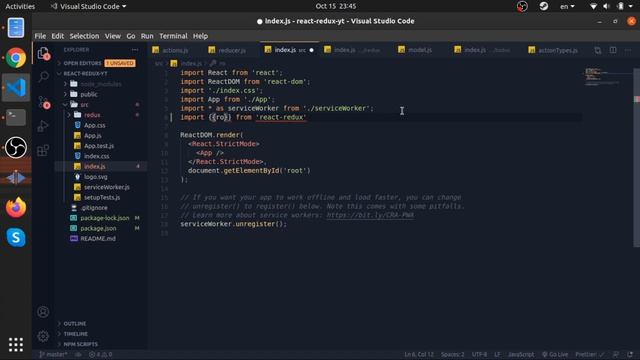The width and height of the screenshot is (640, 360).
Task: Open the Terminal menu
Action: coord(173,36)
